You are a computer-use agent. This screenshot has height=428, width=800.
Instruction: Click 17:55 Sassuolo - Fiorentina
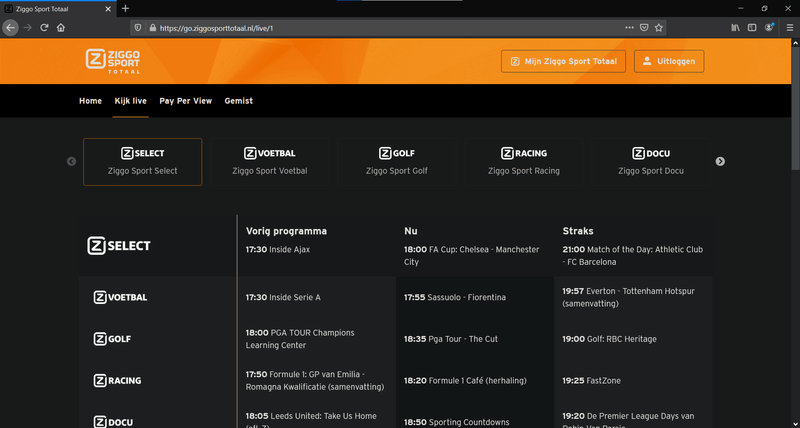click(x=455, y=297)
